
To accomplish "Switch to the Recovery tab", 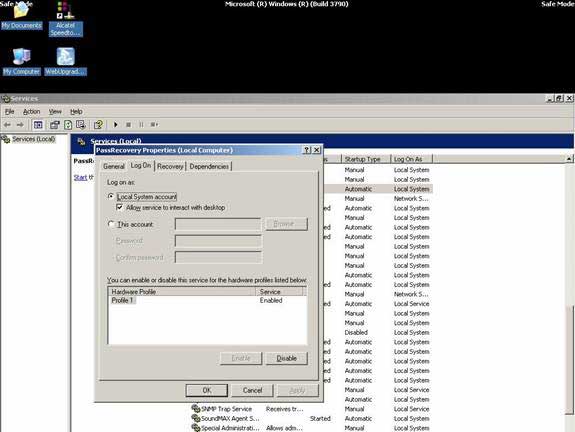I will (x=170, y=166).
